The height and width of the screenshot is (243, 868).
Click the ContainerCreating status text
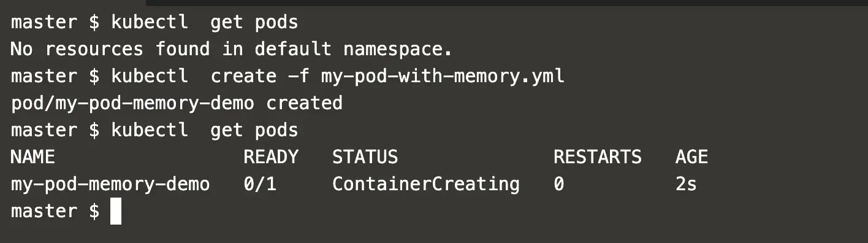(426, 184)
